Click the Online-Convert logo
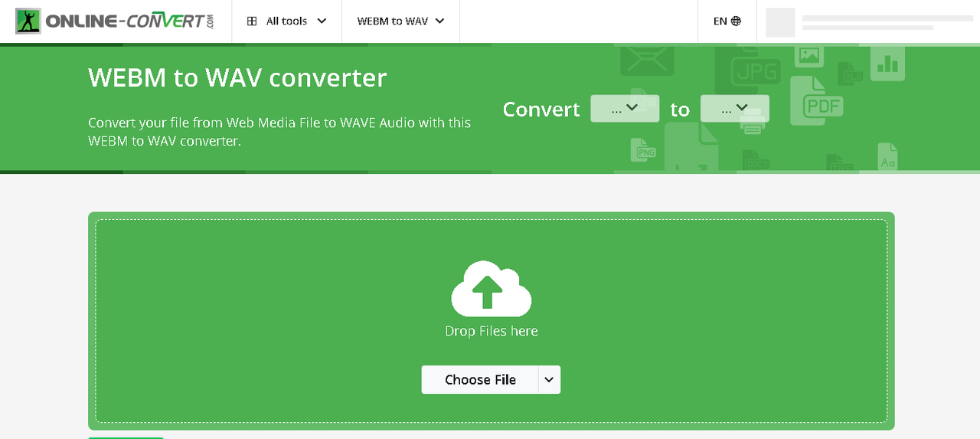The image size is (980, 439). 115,21
